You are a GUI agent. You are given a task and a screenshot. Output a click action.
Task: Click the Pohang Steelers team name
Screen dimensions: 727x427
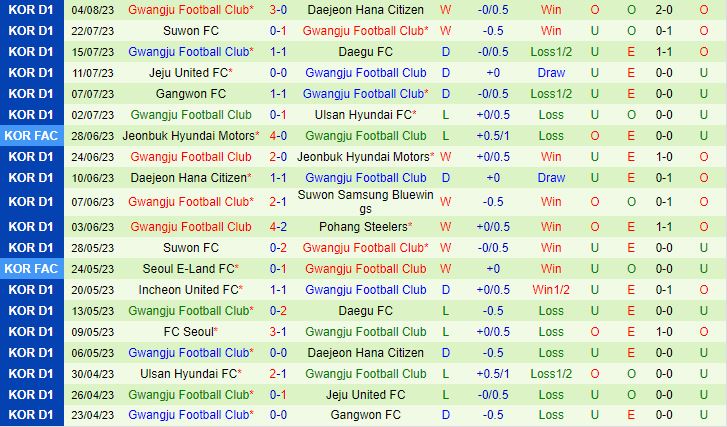click(x=362, y=227)
